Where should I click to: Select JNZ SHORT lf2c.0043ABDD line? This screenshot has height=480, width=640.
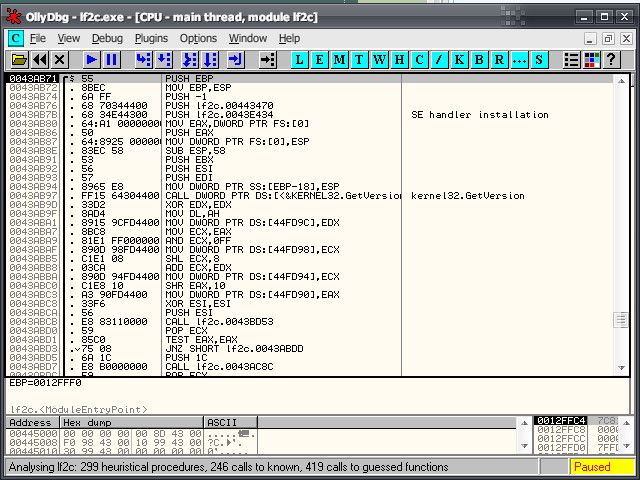309,349
